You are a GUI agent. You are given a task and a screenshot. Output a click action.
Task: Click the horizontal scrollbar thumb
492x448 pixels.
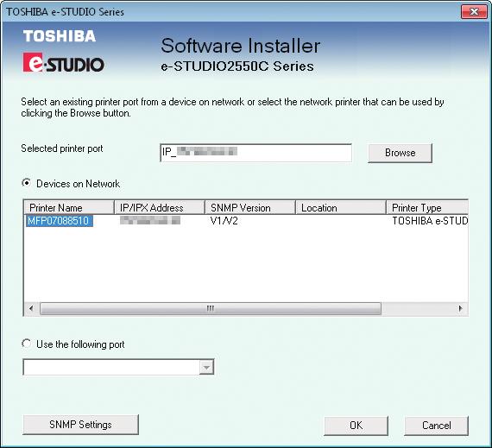click(211, 308)
